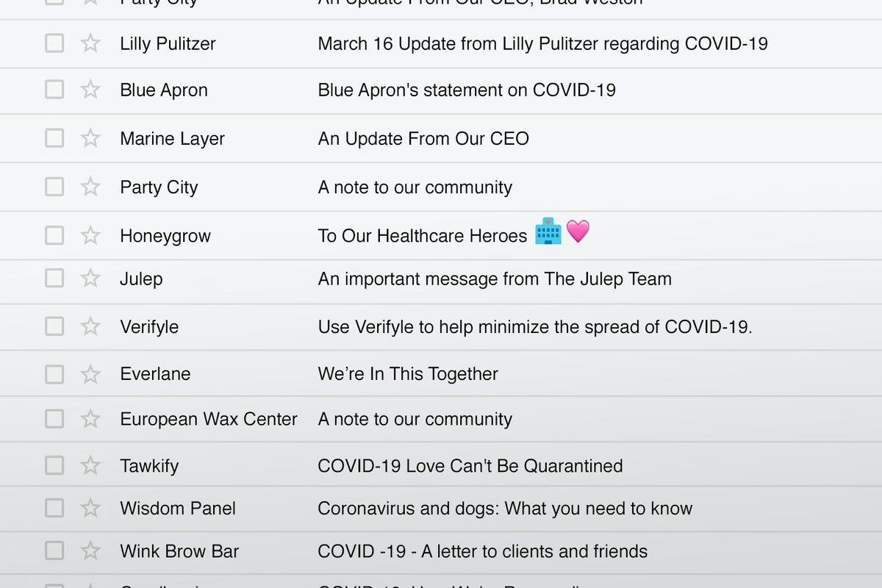Star the Julep email
This screenshot has height=588, width=882.
pyautogui.click(x=90, y=279)
